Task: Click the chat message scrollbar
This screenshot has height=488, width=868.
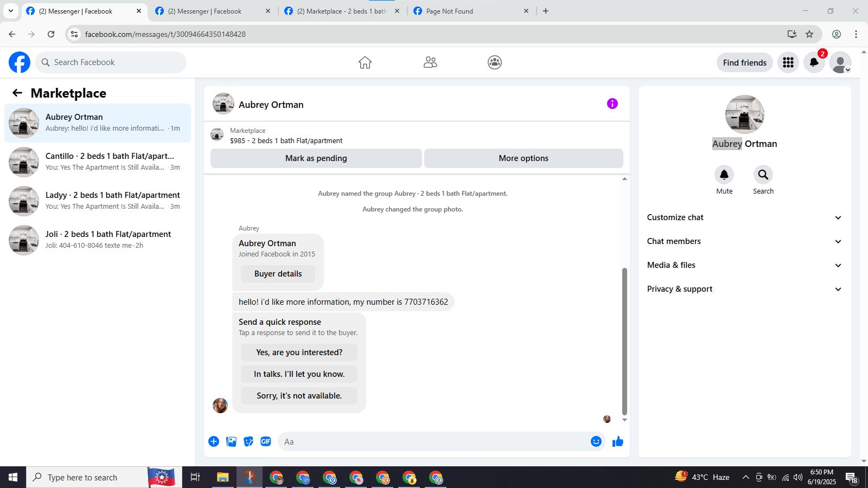Action: coord(624,341)
